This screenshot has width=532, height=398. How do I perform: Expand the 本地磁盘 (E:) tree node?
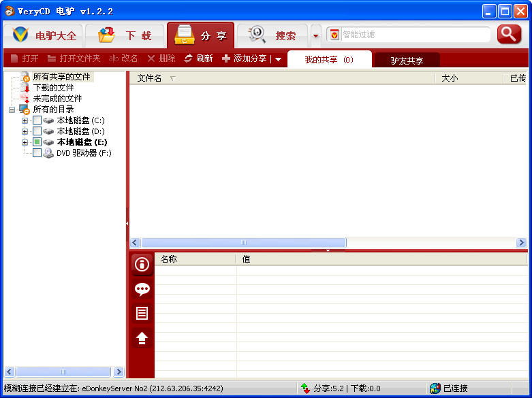coord(25,142)
